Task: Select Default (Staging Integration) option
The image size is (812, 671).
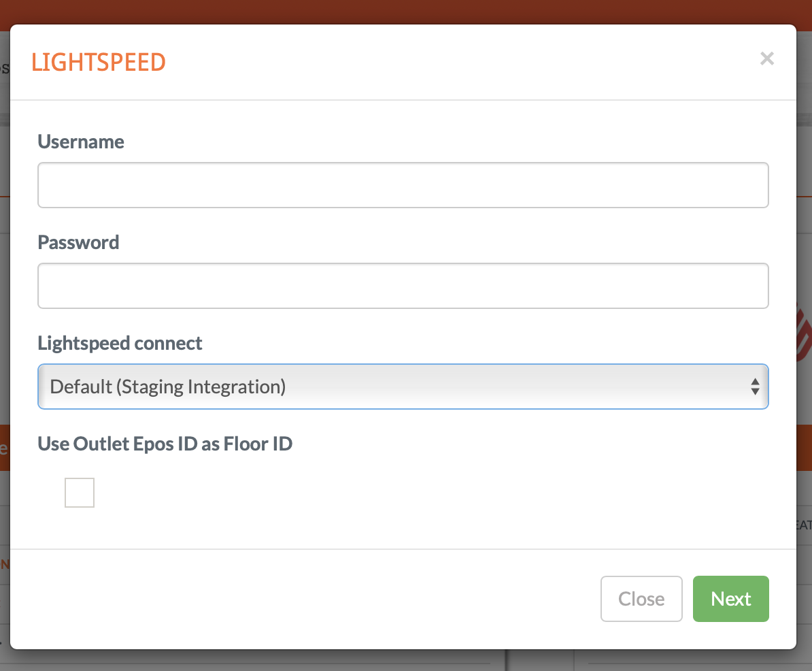Action: pyautogui.click(x=403, y=386)
